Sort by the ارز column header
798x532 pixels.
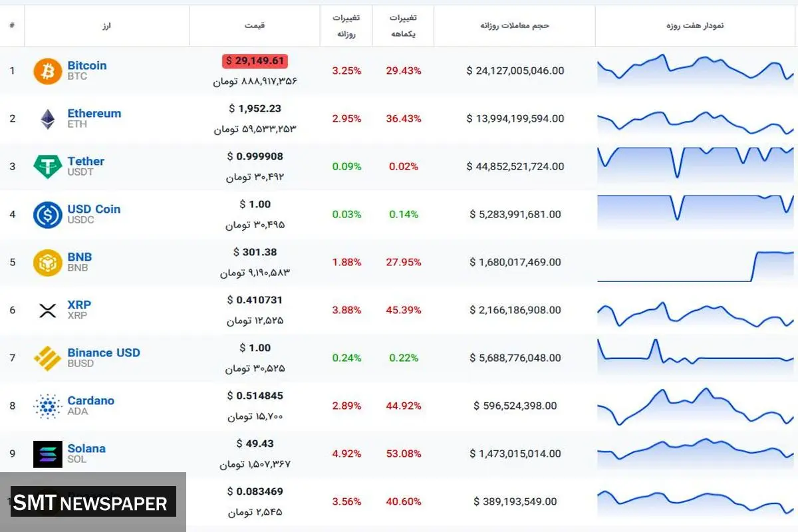tap(107, 26)
